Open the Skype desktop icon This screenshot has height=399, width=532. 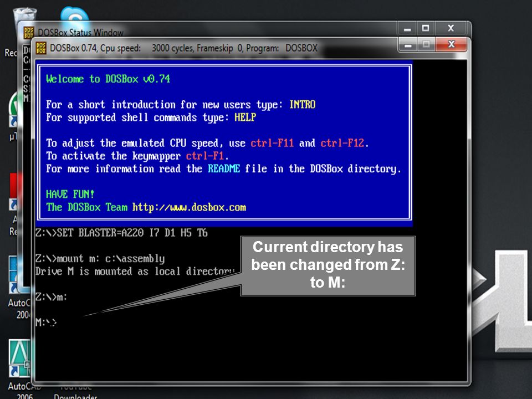click(x=74, y=17)
